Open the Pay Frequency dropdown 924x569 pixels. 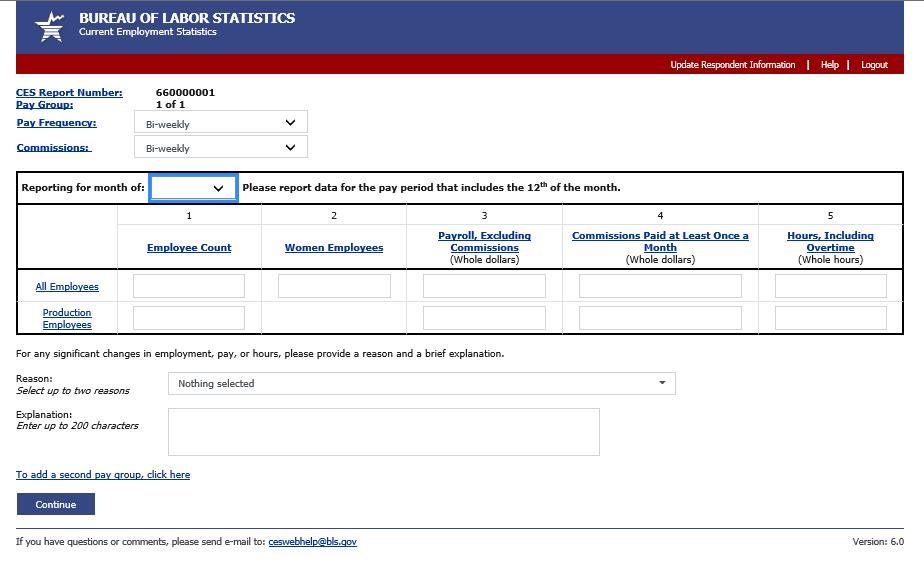click(x=220, y=122)
